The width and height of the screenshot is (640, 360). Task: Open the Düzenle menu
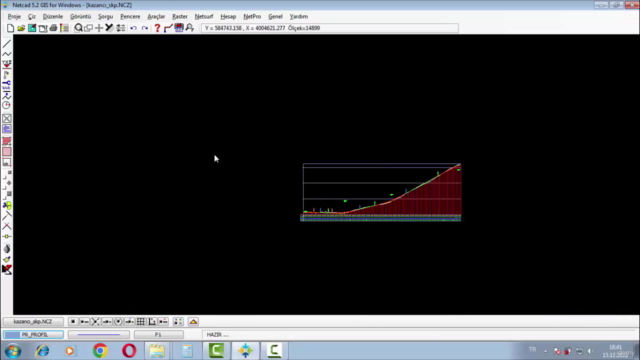pyautogui.click(x=53, y=16)
